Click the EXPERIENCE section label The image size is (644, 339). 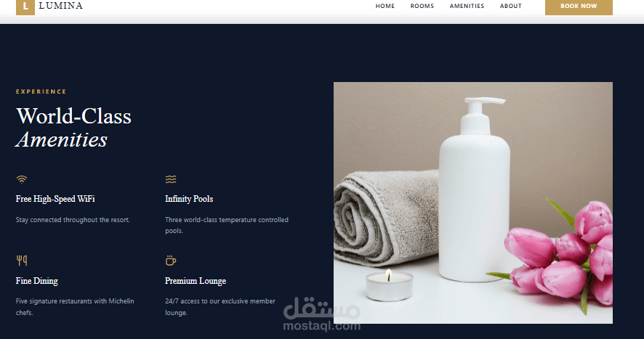coord(41,91)
